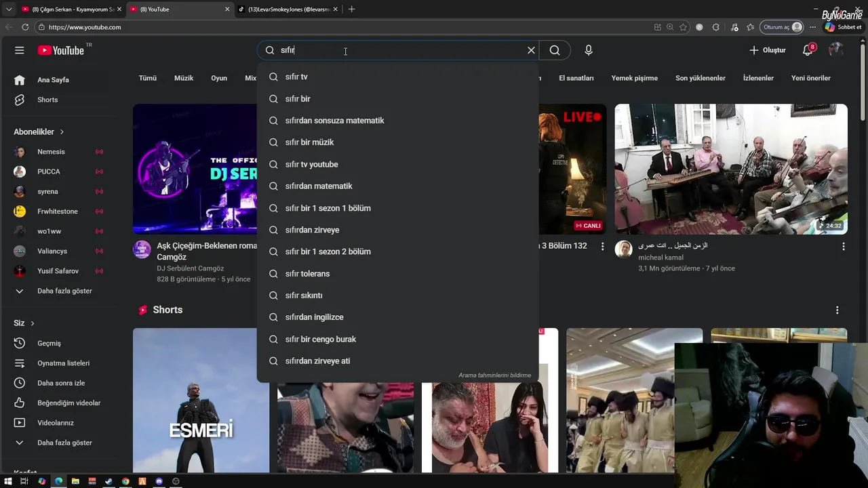The height and width of the screenshot is (488, 868).
Task: Open the YouTube account avatar menu
Action: coord(836,50)
